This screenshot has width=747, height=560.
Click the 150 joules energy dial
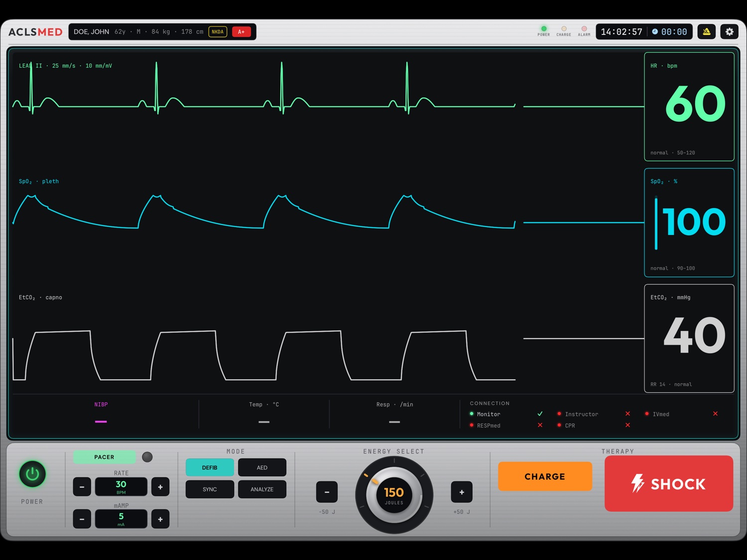coord(394,495)
